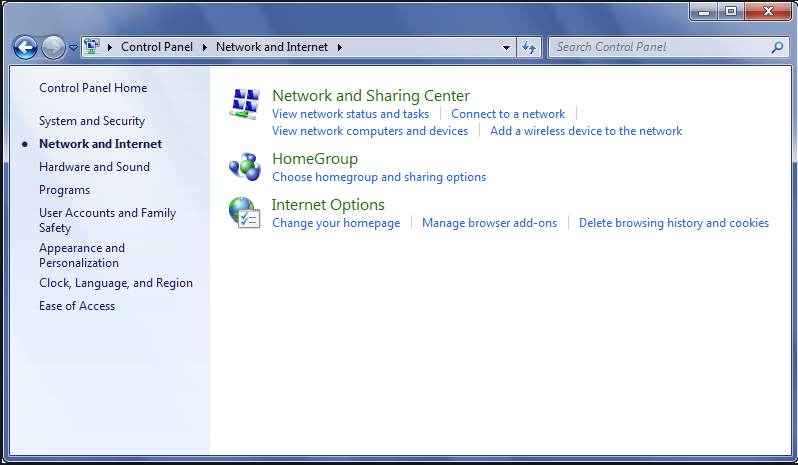This screenshot has height=465, width=798.
Task: Open Hardware and Sound category
Action: [x=94, y=167]
